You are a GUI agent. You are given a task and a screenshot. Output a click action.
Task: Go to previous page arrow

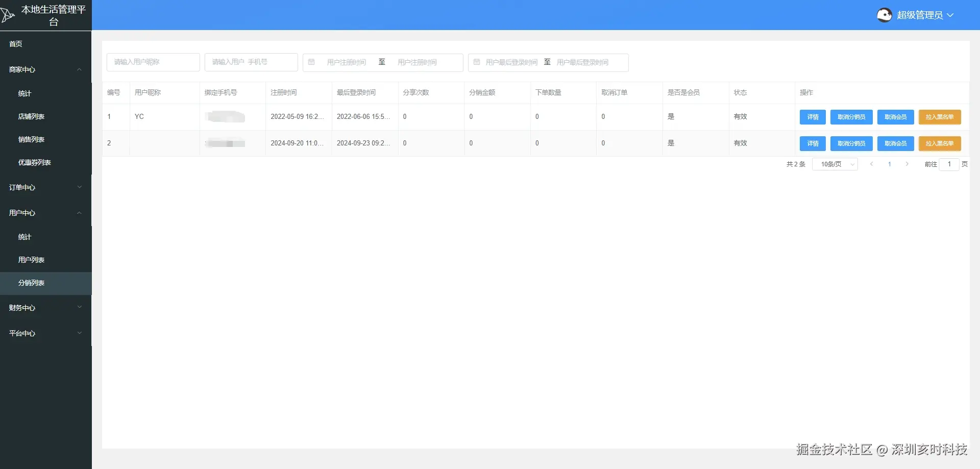pyautogui.click(x=872, y=164)
